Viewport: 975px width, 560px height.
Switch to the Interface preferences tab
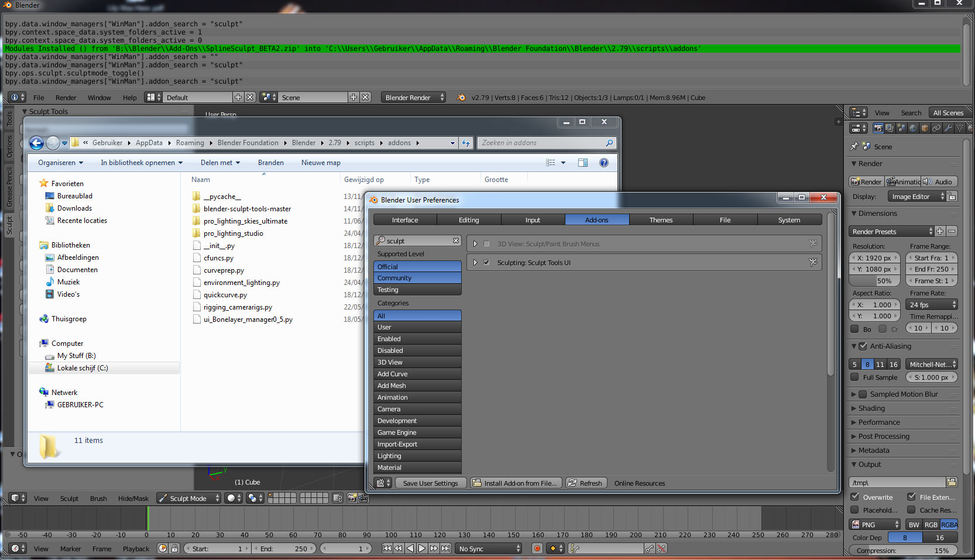pyautogui.click(x=405, y=220)
